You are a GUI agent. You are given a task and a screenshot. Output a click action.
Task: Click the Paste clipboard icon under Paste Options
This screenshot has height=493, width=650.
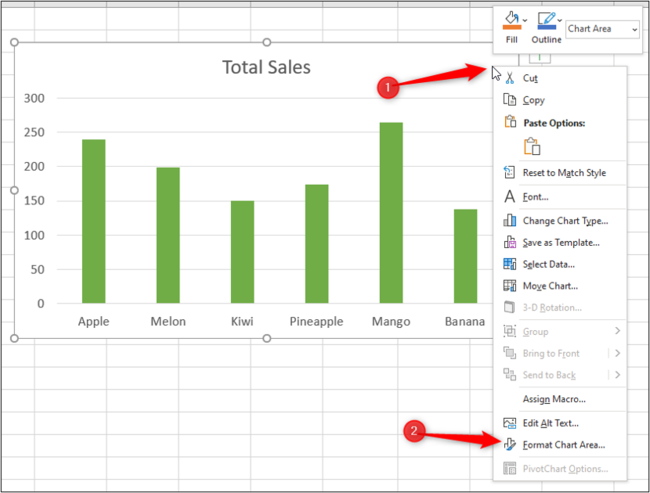pos(534,146)
